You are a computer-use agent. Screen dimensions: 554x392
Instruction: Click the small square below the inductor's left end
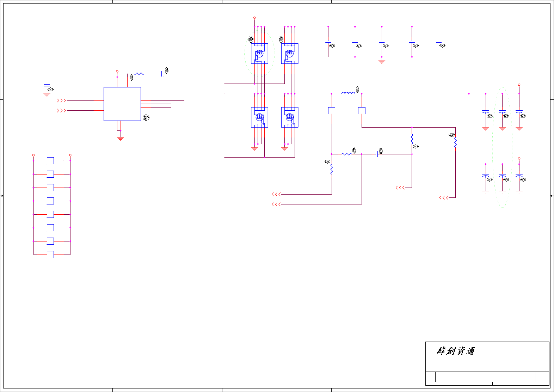332,111
